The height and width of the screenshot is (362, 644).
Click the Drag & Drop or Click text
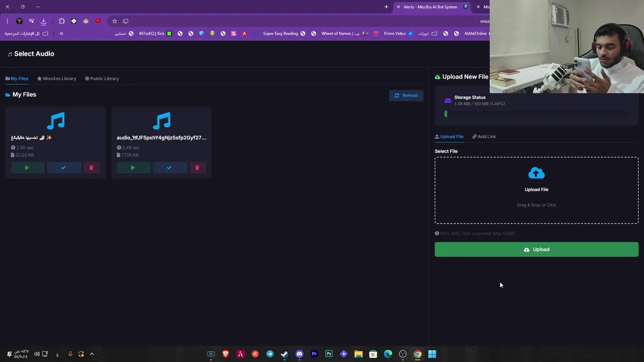[x=536, y=205]
